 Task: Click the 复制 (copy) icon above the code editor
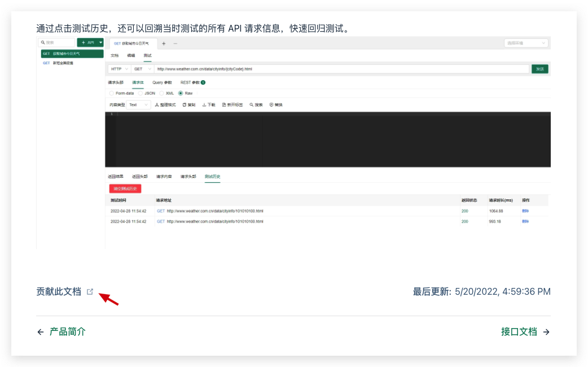pos(189,104)
